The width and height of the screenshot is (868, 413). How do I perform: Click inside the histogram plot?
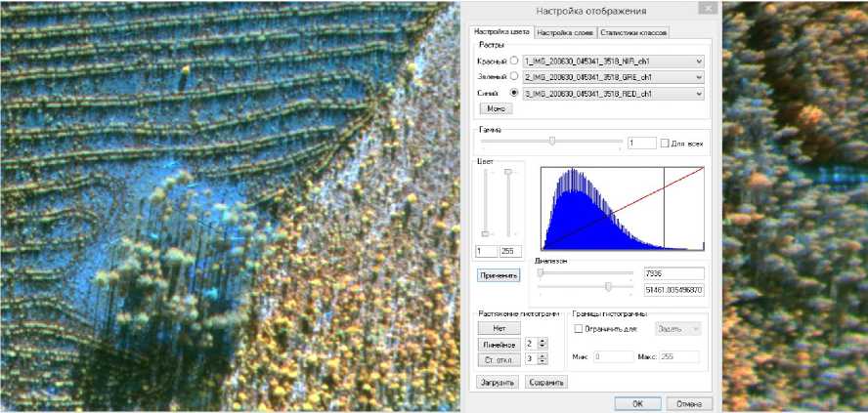623,208
